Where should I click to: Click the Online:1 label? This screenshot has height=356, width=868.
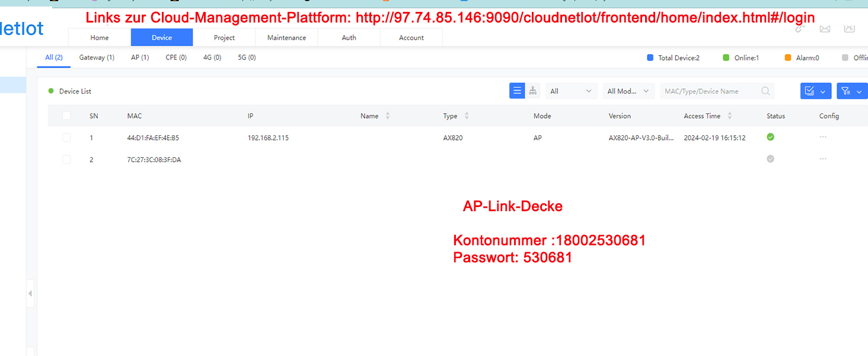[746, 58]
